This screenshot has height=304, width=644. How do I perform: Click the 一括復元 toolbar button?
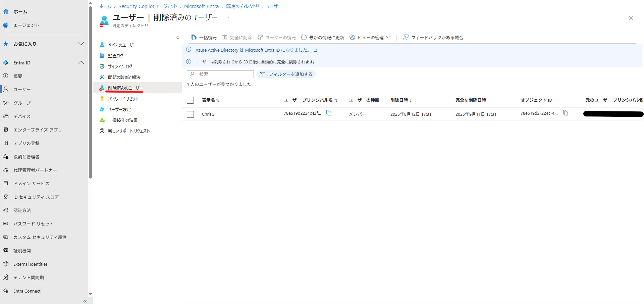click(x=204, y=38)
